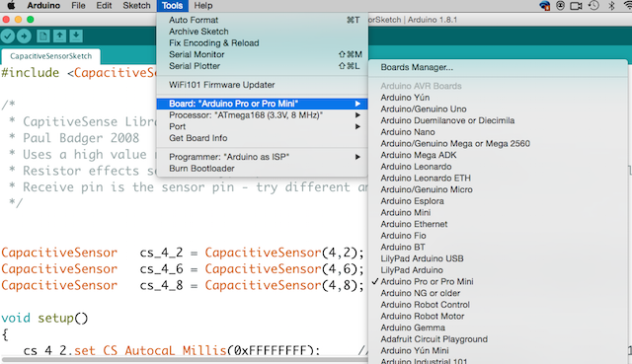
Task: Create a new sketch with the New icon
Action: point(43,36)
